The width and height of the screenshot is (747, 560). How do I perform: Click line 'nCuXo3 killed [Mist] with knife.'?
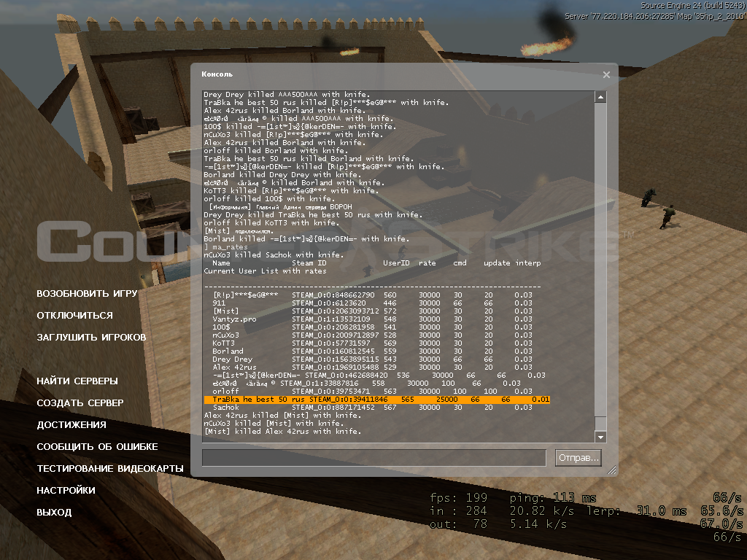click(274, 424)
